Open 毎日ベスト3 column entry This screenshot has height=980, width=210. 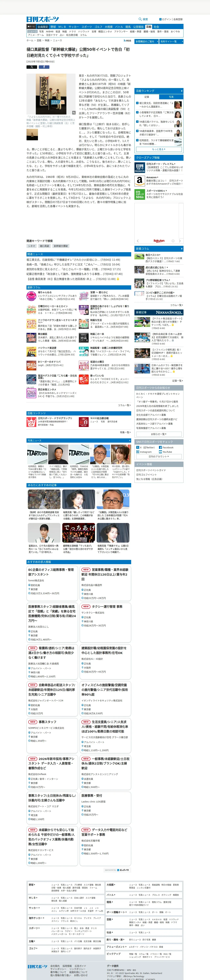(x=152, y=255)
